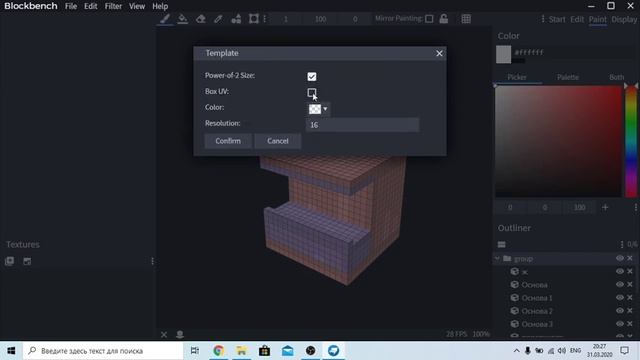
Task: Open File Explorer from the taskbar
Action: coord(242,351)
